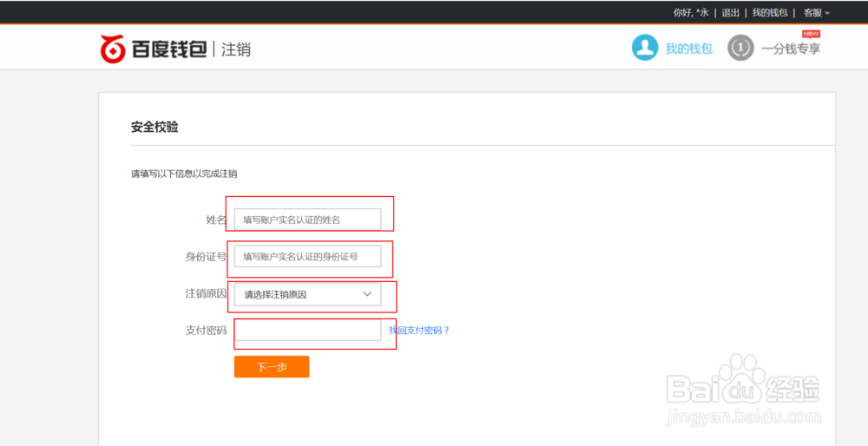
Task: Click the orange 下一步 button
Action: [271, 367]
